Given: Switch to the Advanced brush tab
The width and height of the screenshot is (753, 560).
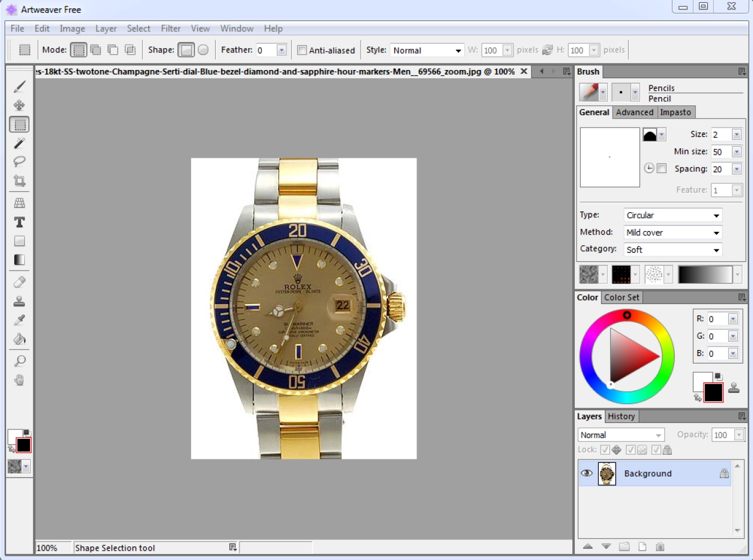Looking at the screenshot, I should pyautogui.click(x=635, y=112).
